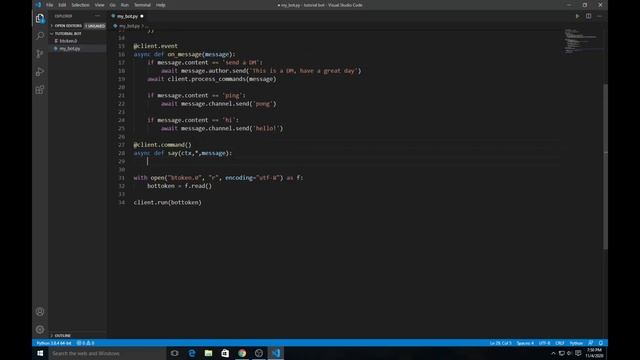This screenshot has height=360, width=640.
Task: Click the Visual Studio Code taskbar icon
Action: [276, 353]
